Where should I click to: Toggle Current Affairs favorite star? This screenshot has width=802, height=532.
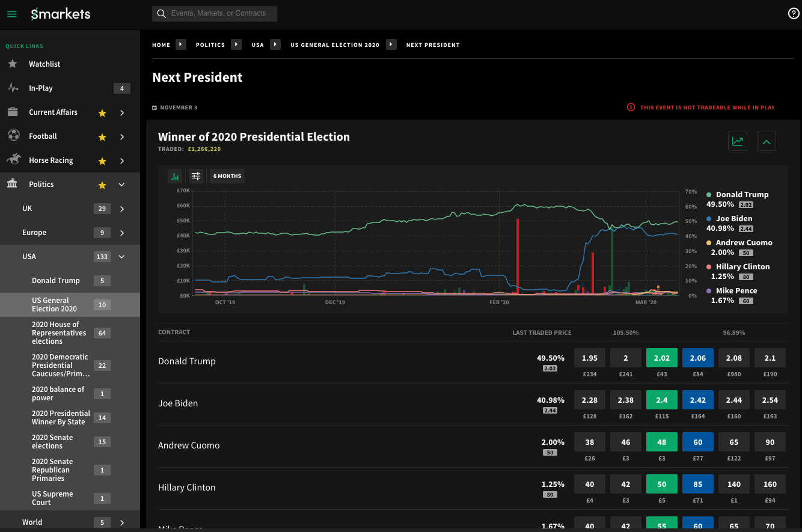(x=102, y=113)
